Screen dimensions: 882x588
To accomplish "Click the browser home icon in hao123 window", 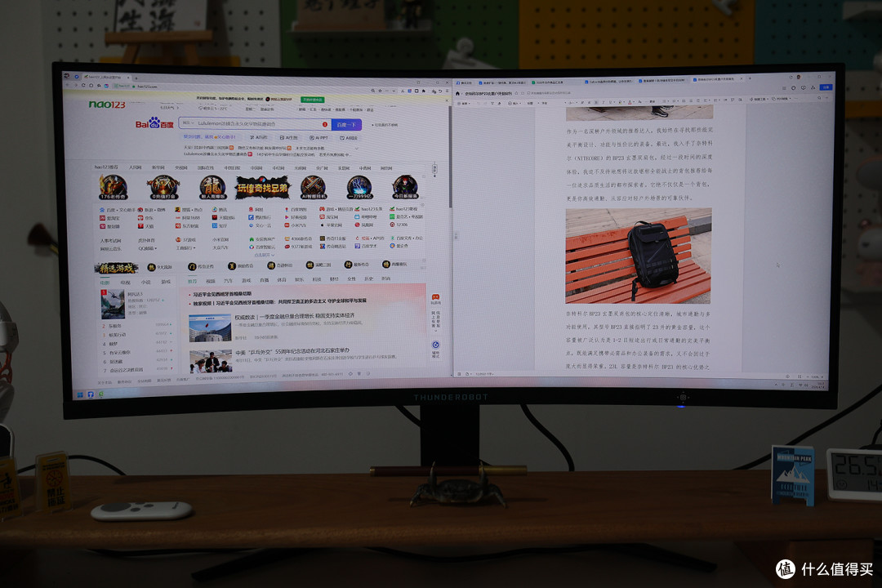I will 91,86.
